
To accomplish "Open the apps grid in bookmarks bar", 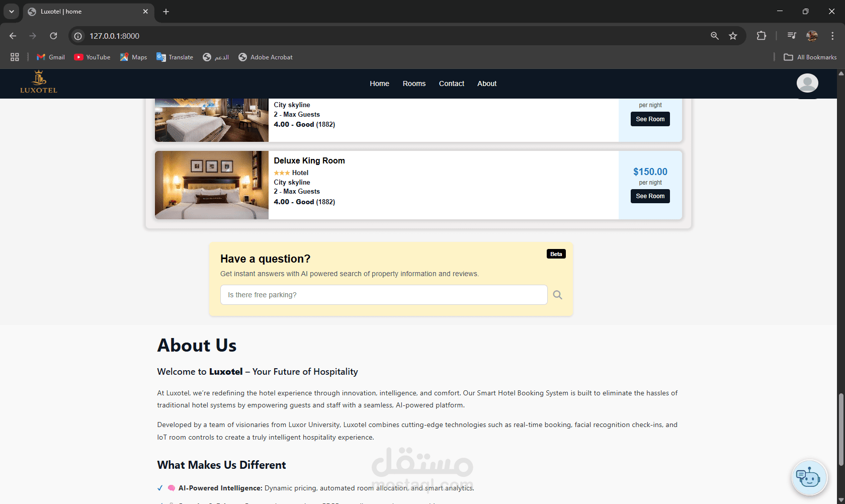I will click(15, 57).
